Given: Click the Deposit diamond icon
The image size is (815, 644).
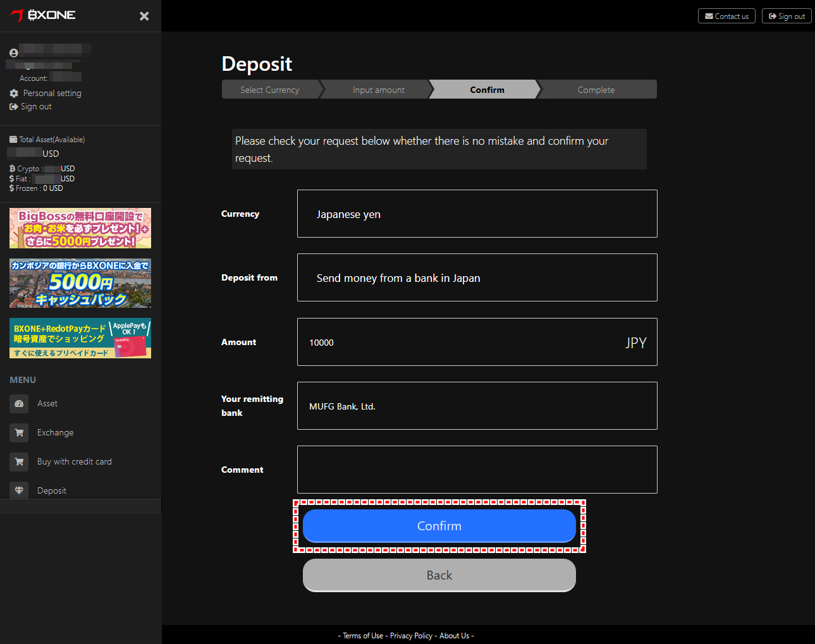Looking at the screenshot, I should click(19, 490).
